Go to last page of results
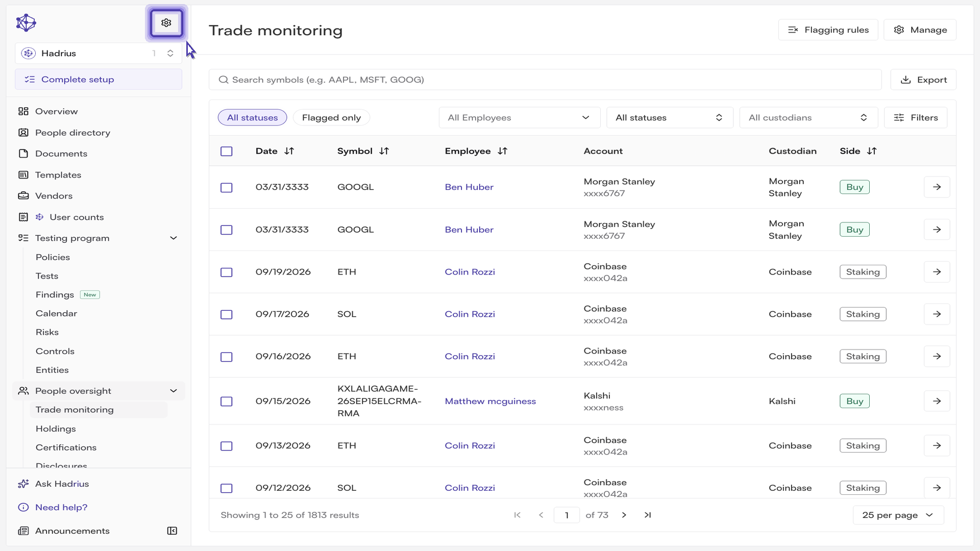The image size is (980, 551). 648,515
